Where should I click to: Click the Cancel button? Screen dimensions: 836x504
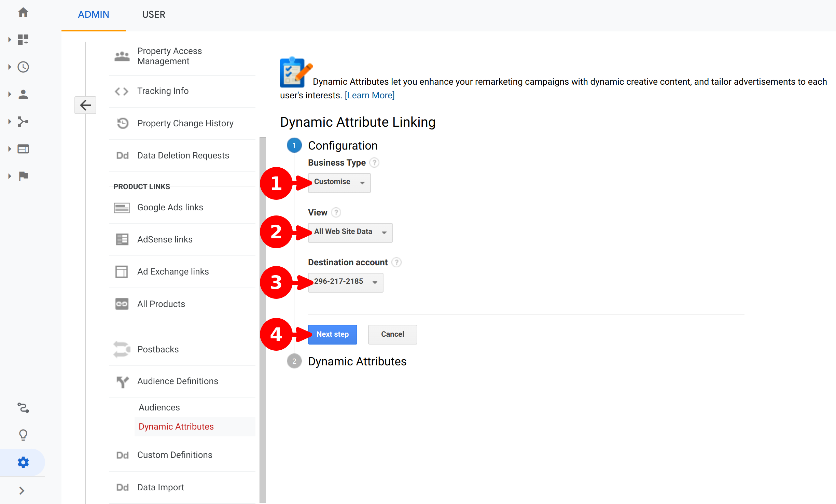point(392,334)
